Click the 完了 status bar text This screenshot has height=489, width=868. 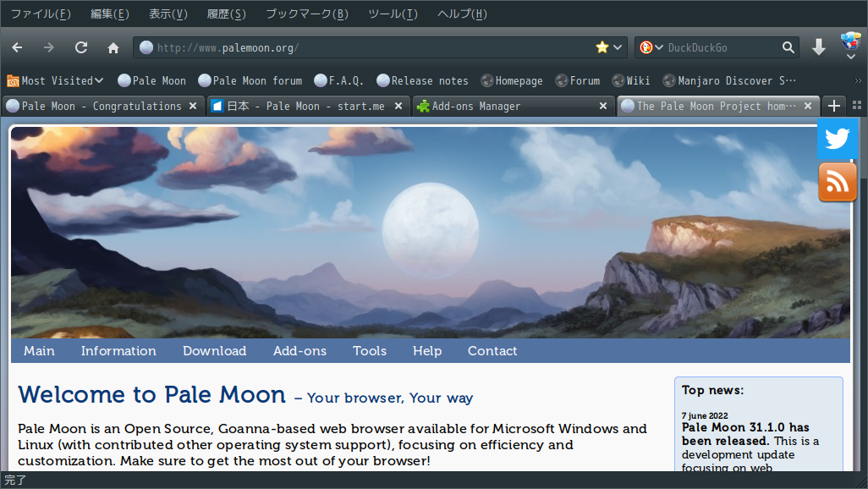15,481
